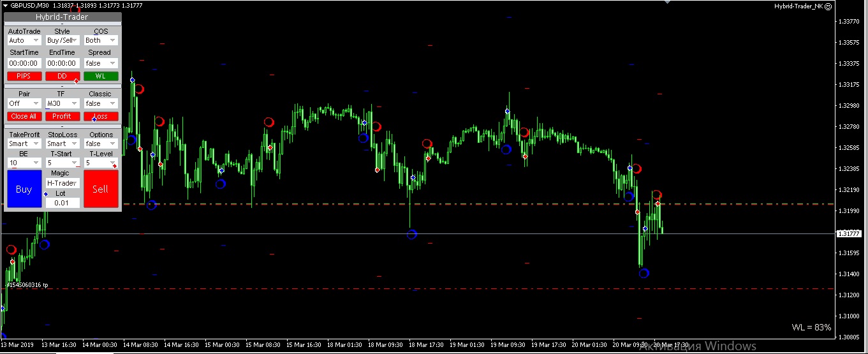The image size is (868, 354).
Task: Click the StartTime field showing 00:00:00
Action: [24, 63]
